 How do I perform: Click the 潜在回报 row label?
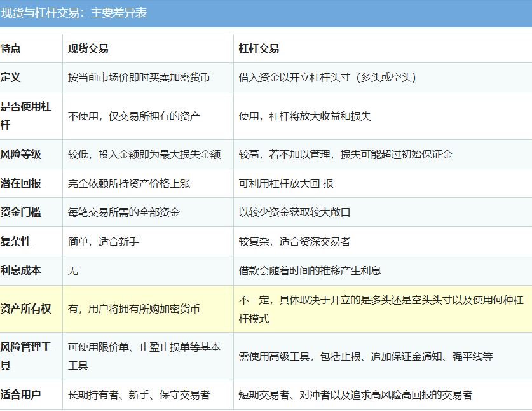[20, 183]
